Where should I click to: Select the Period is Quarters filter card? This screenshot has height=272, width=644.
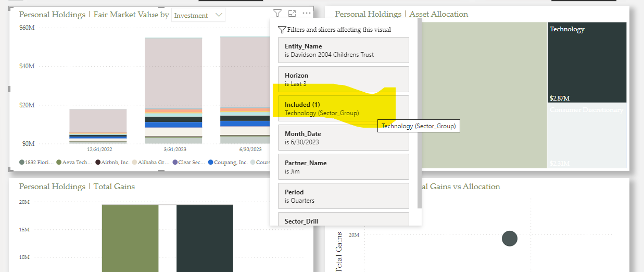[344, 196]
